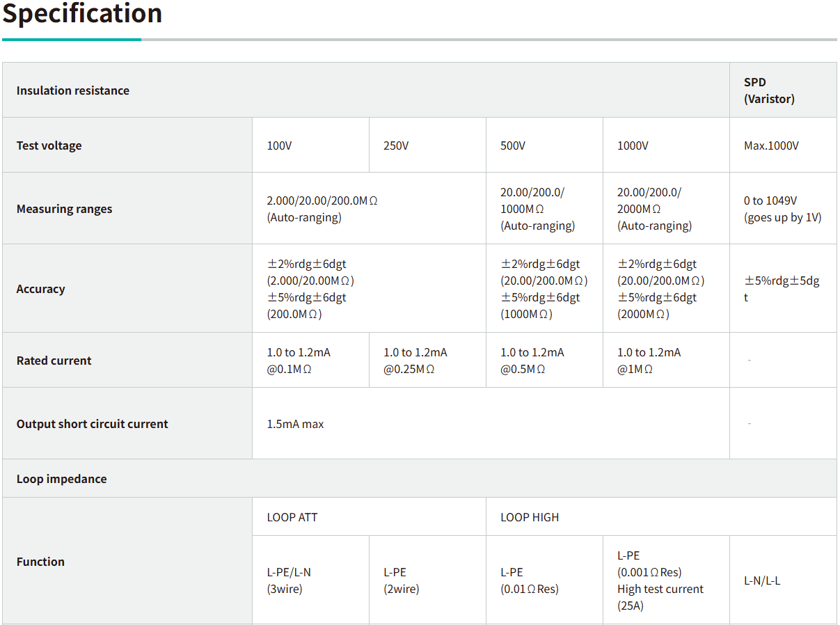
Task: Click the Specification page heading
Action: click(82, 14)
